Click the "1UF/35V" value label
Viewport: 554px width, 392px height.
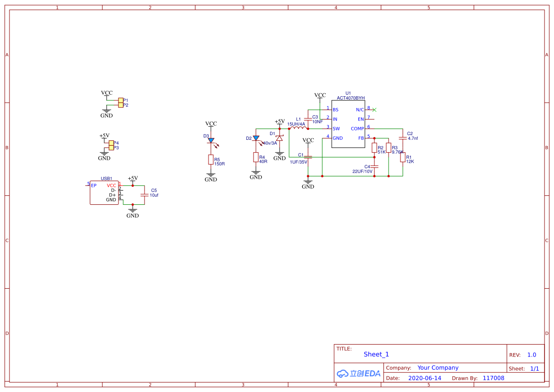click(x=299, y=162)
